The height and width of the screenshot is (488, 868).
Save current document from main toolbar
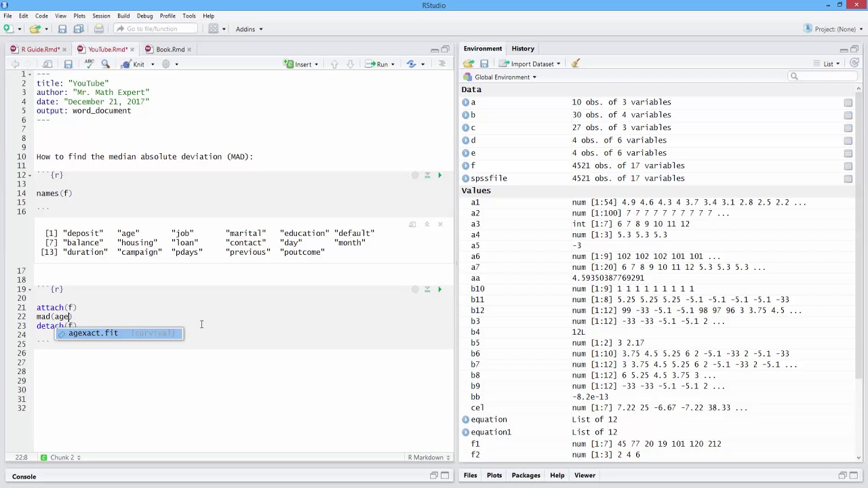(x=62, y=28)
